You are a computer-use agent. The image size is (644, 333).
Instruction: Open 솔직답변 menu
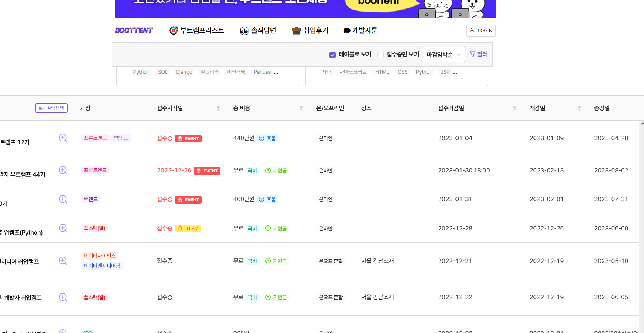tap(258, 30)
